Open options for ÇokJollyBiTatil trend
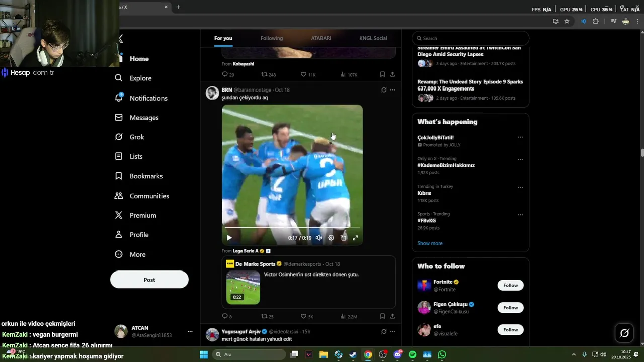644x362 pixels. pyautogui.click(x=520, y=137)
